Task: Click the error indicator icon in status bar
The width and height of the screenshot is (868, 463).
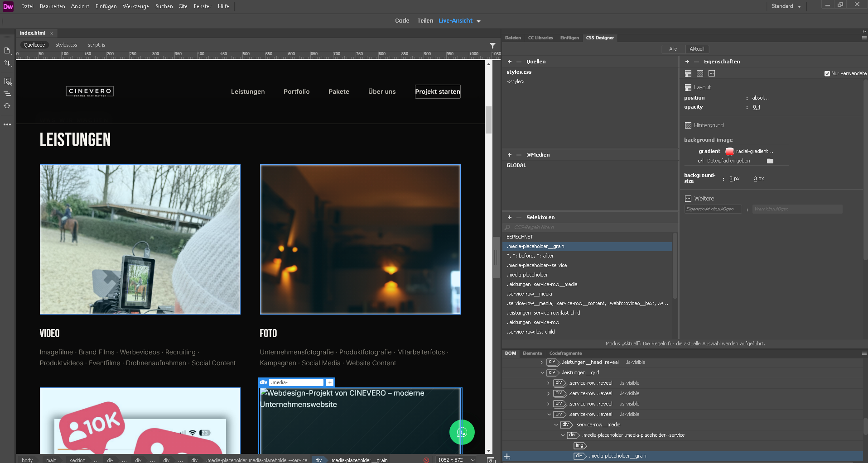Action: point(426,460)
